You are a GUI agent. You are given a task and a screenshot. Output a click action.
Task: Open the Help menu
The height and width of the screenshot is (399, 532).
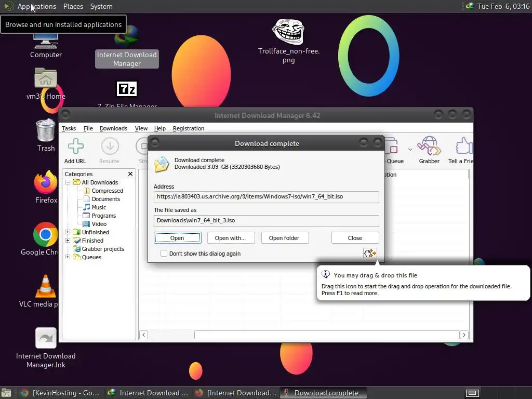pos(160,128)
